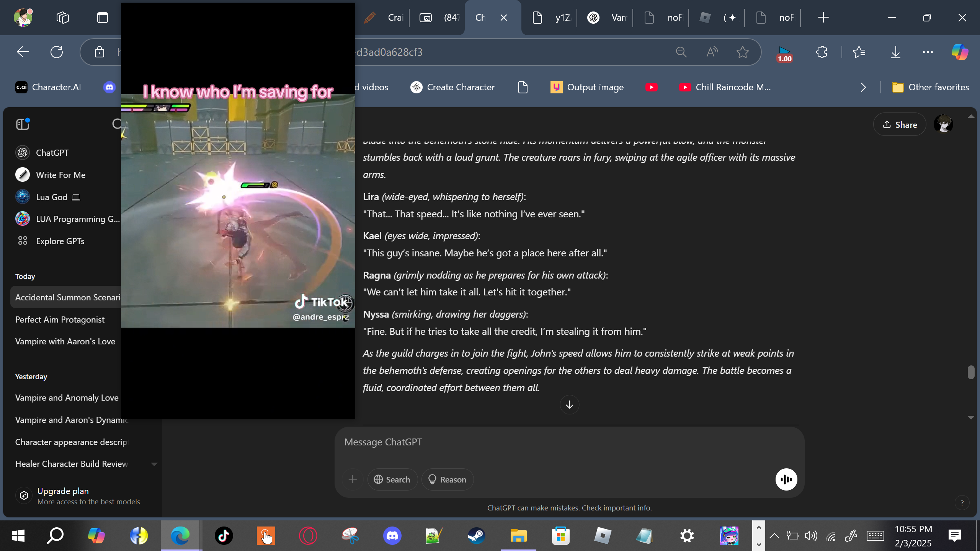Switch to the Vam ChatGPT browser tab
Image resolution: width=980 pixels, height=551 pixels.
607,18
